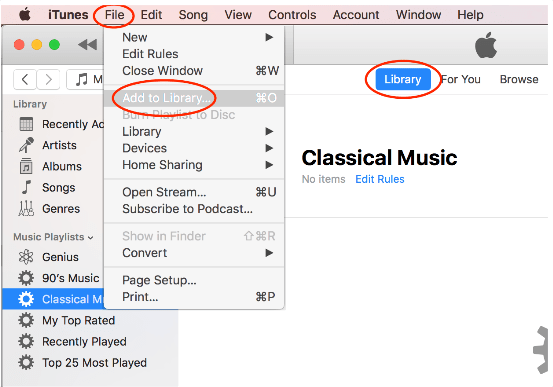Open the Window menu

418,15
